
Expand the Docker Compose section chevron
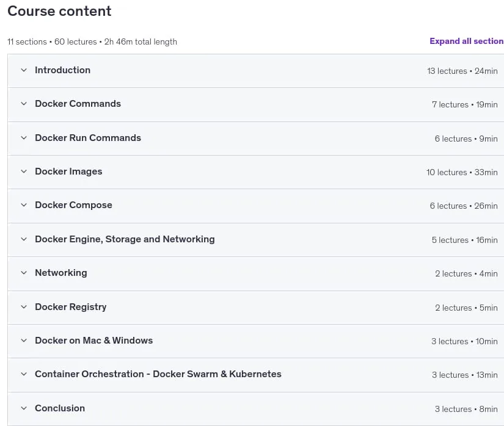click(x=24, y=205)
